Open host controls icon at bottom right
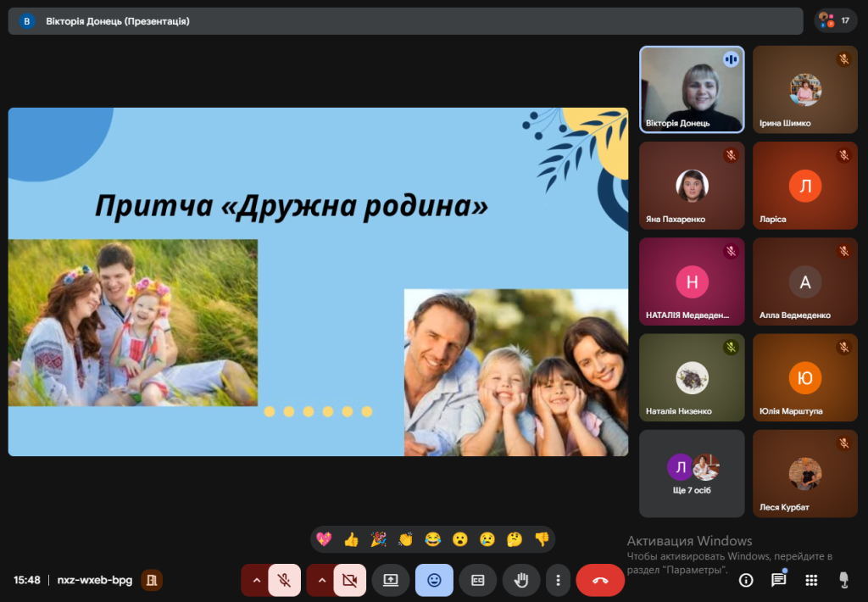This screenshot has height=602, width=868. [x=843, y=580]
